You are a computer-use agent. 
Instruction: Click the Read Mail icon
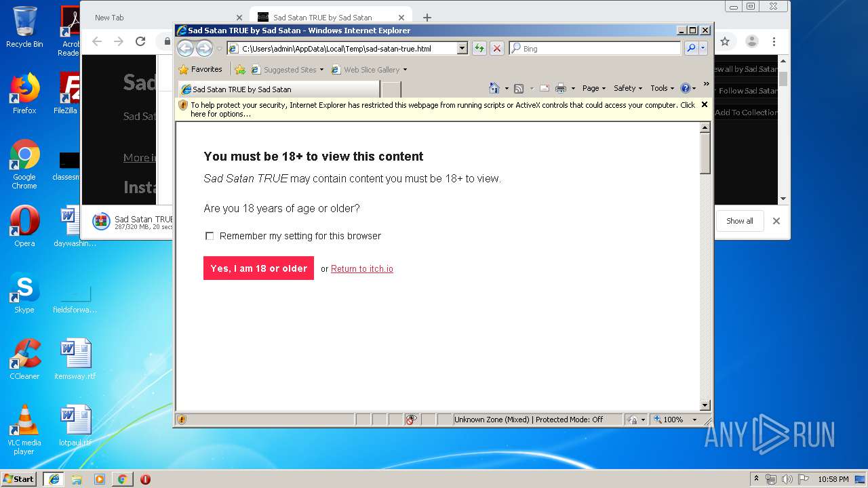[544, 88]
